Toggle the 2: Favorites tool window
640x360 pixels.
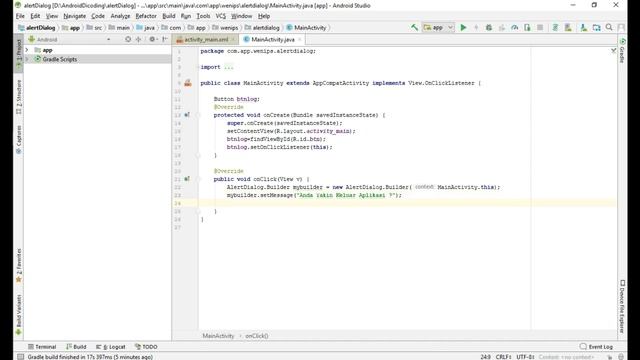18,266
